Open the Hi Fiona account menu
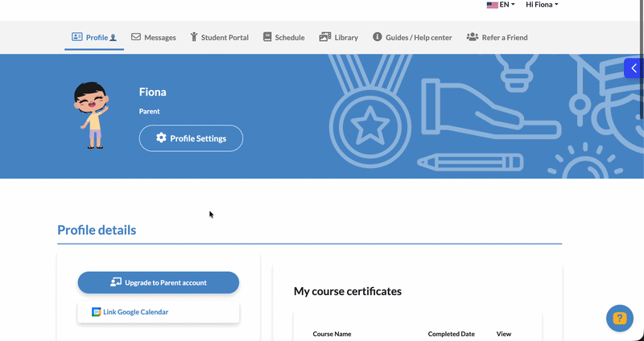The image size is (644, 341). (x=542, y=5)
